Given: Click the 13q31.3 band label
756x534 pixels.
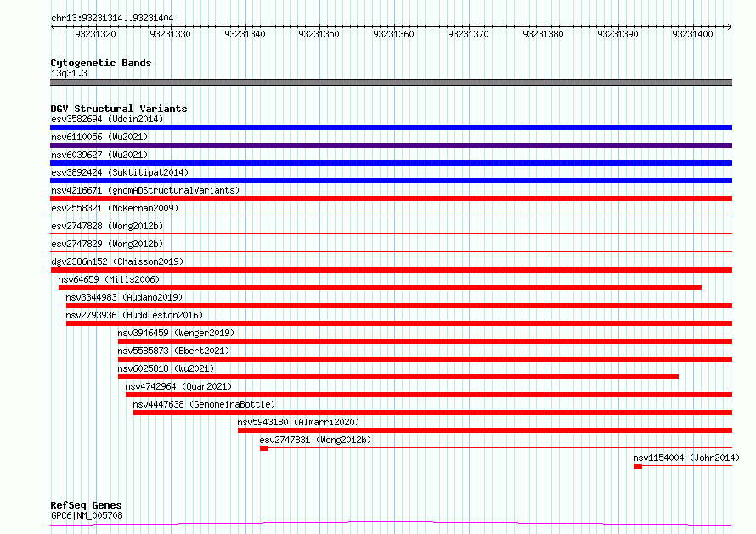Looking at the screenshot, I should 69,73.
